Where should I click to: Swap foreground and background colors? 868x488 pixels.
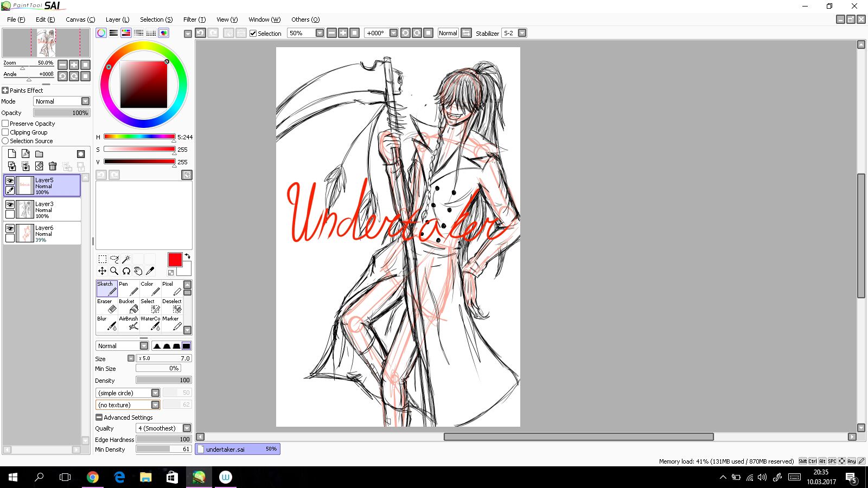point(187,256)
